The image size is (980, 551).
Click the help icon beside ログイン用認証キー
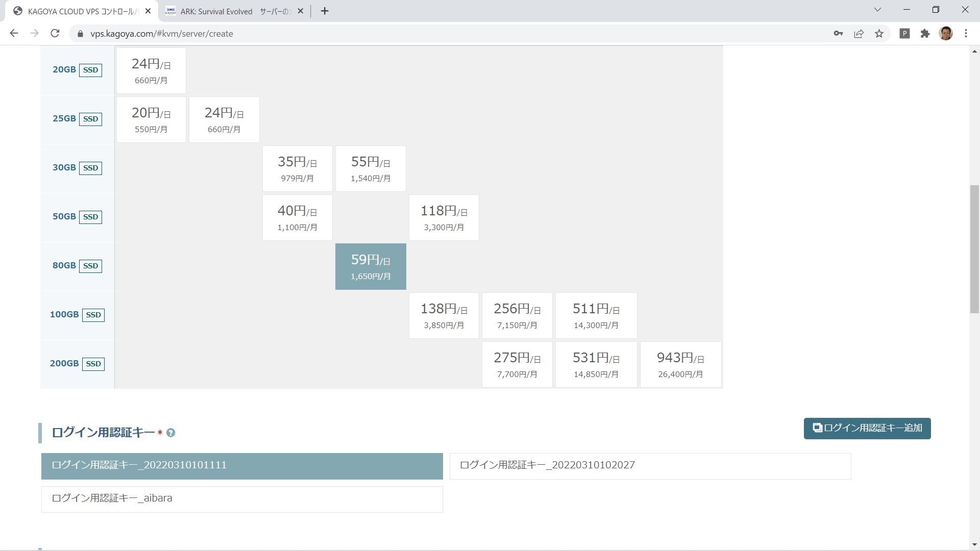[x=171, y=433]
